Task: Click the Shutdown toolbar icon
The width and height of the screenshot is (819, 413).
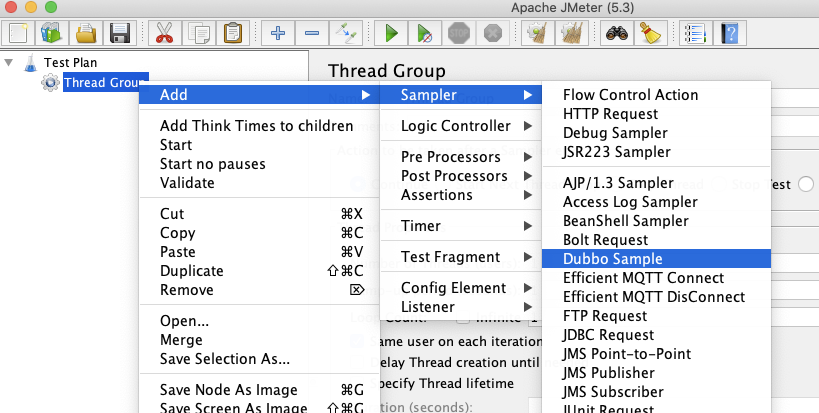Action: tap(493, 33)
